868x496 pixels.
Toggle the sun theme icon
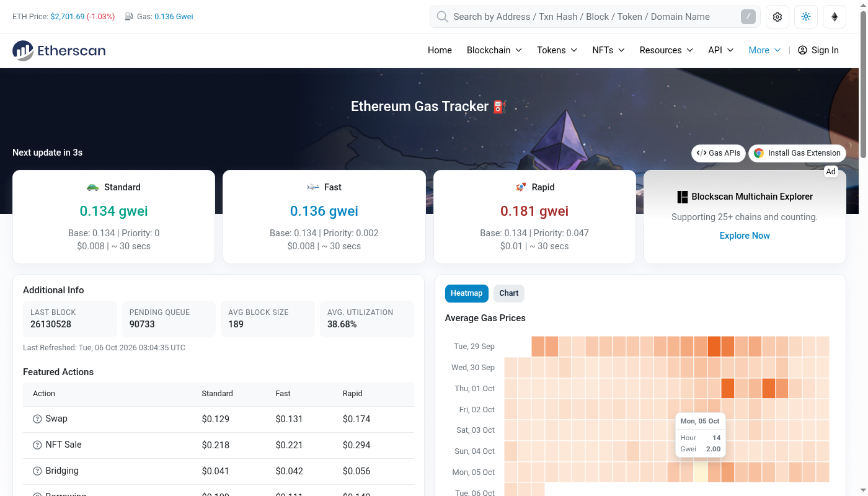pyautogui.click(x=806, y=17)
